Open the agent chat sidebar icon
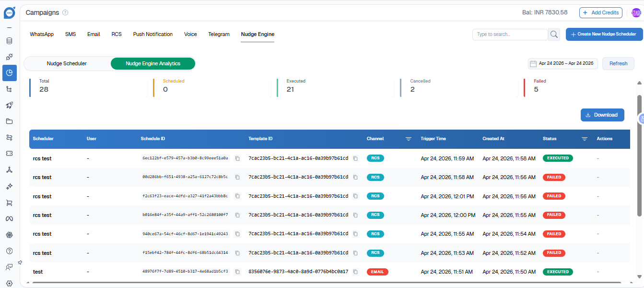Image resolution: width=644 pixels, height=288 pixels. (x=9, y=267)
